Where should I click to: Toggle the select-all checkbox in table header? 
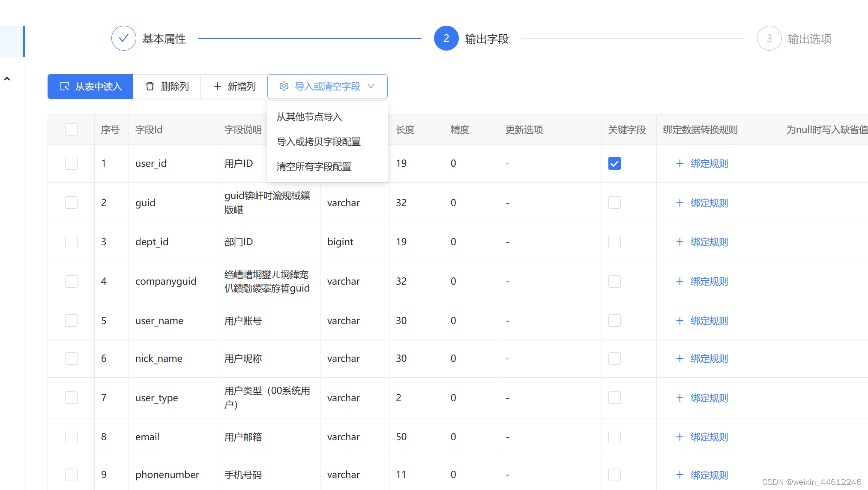click(71, 130)
